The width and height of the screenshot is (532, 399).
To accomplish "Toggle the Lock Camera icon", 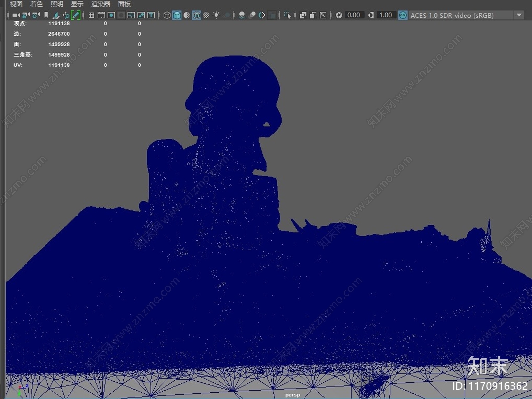I will point(26,15).
